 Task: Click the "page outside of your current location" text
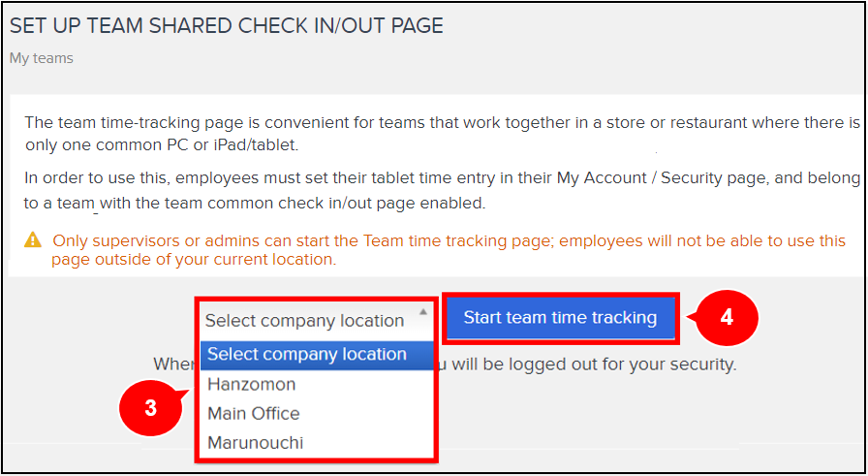click(193, 260)
